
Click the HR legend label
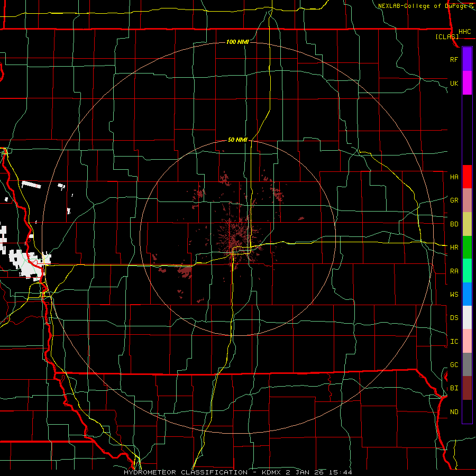454,248
